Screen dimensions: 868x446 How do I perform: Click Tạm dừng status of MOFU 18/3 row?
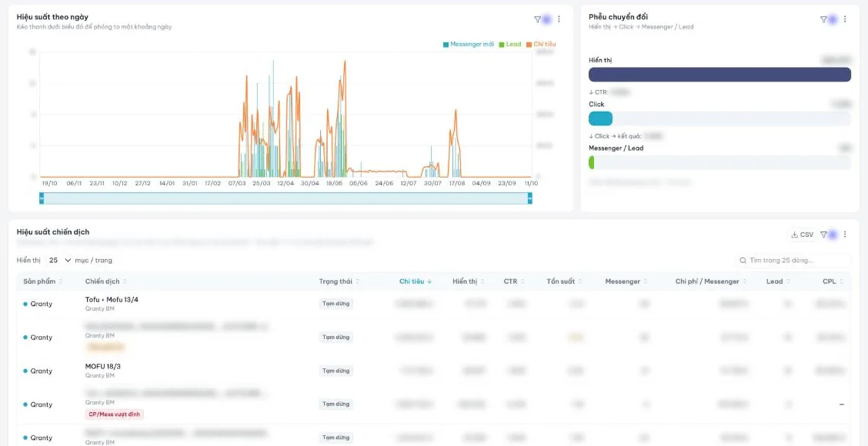[336, 371]
